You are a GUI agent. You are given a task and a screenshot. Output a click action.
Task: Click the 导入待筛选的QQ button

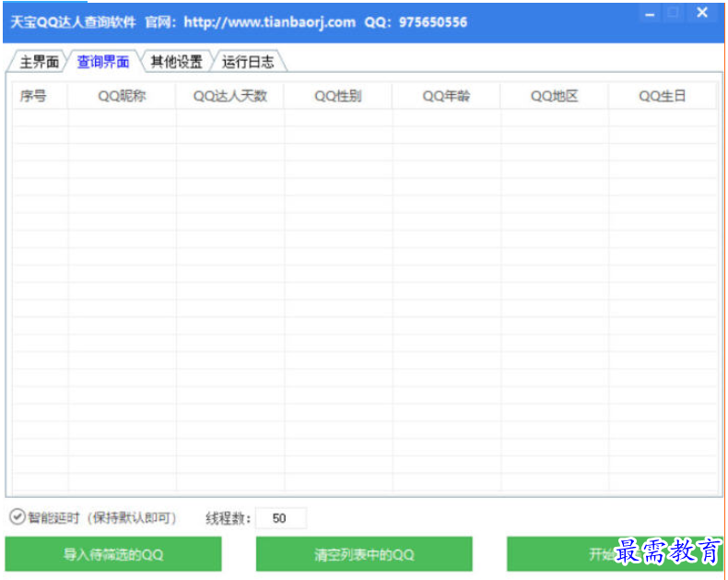(113, 554)
